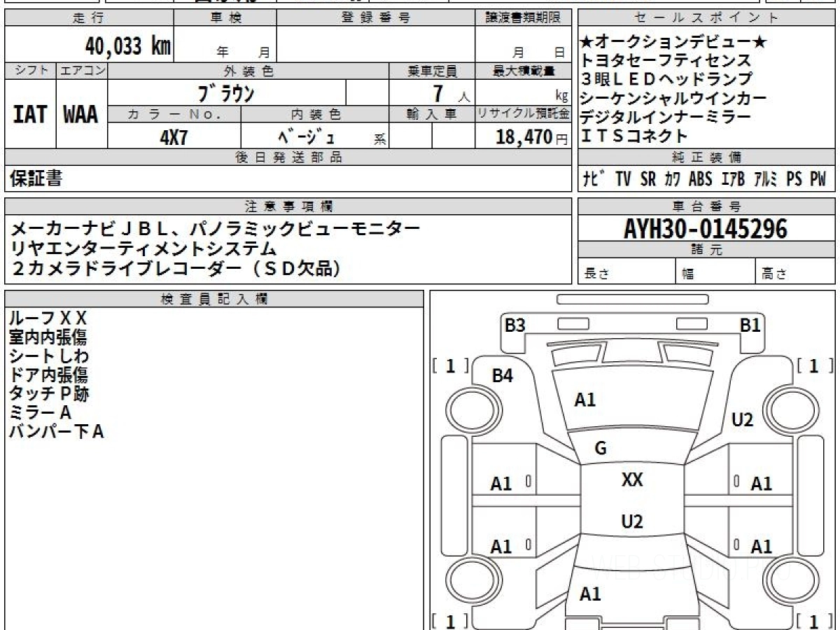The width and height of the screenshot is (840, 630).
Task: Click the PW equipment code
Action: 818,179
